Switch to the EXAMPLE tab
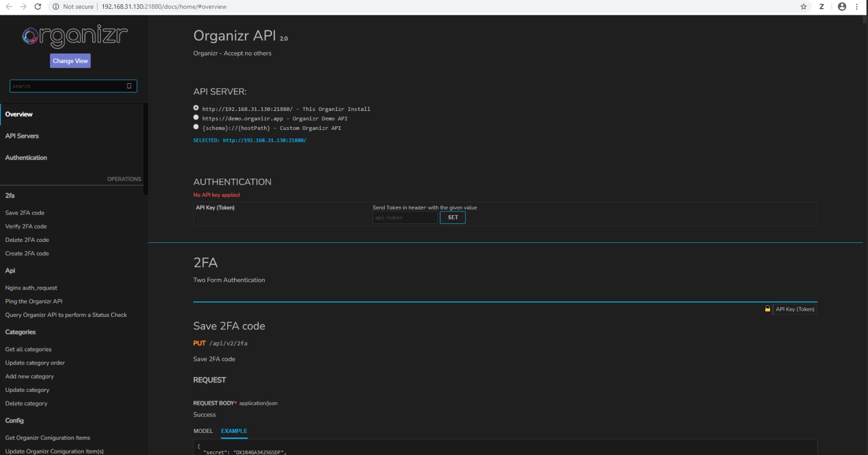 click(x=234, y=431)
